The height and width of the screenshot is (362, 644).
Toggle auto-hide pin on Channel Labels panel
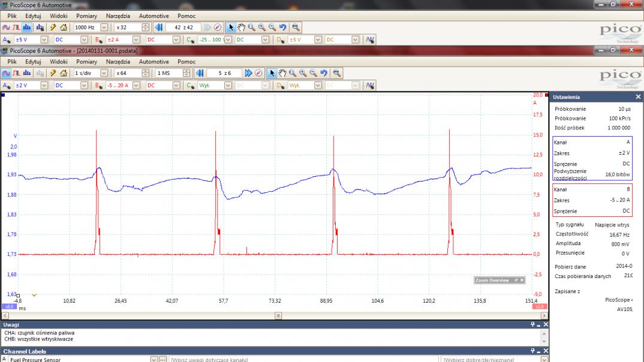(532, 351)
